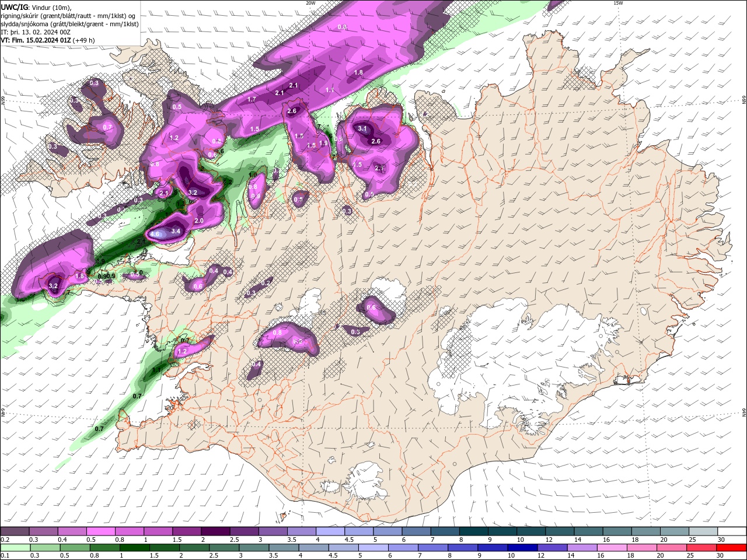Select the 3.1 value inside the northern purple cell
Screen dimensions: 747x560
362,128
